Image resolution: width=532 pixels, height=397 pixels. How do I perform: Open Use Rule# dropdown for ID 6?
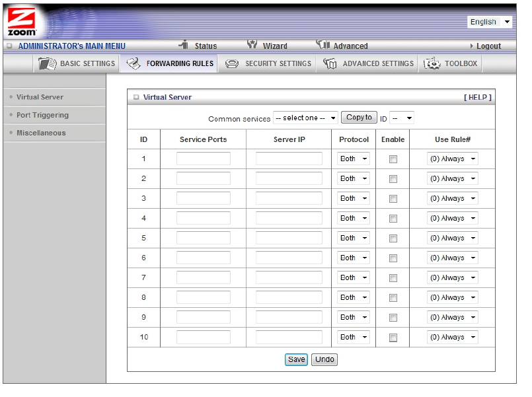tap(452, 258)
